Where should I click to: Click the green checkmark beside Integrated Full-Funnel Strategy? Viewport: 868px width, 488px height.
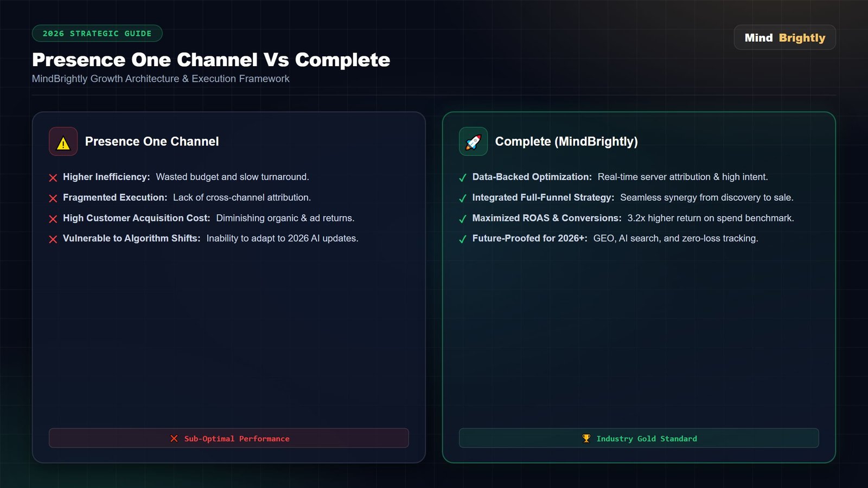(x=463, y=198)
